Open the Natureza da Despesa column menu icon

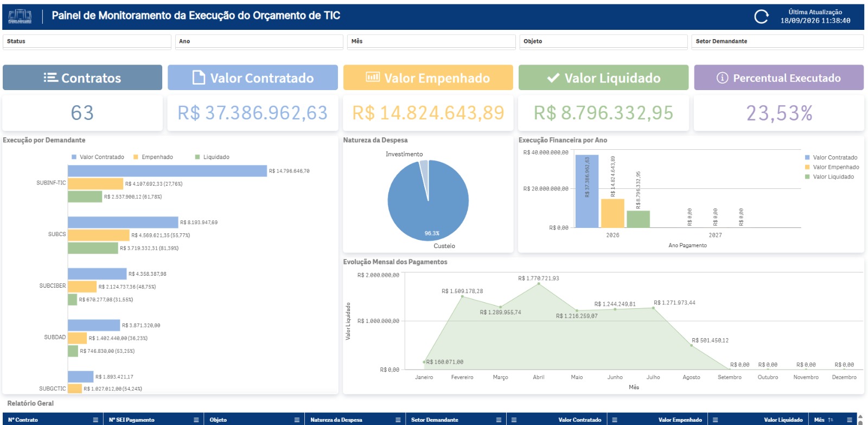[398, 420]
